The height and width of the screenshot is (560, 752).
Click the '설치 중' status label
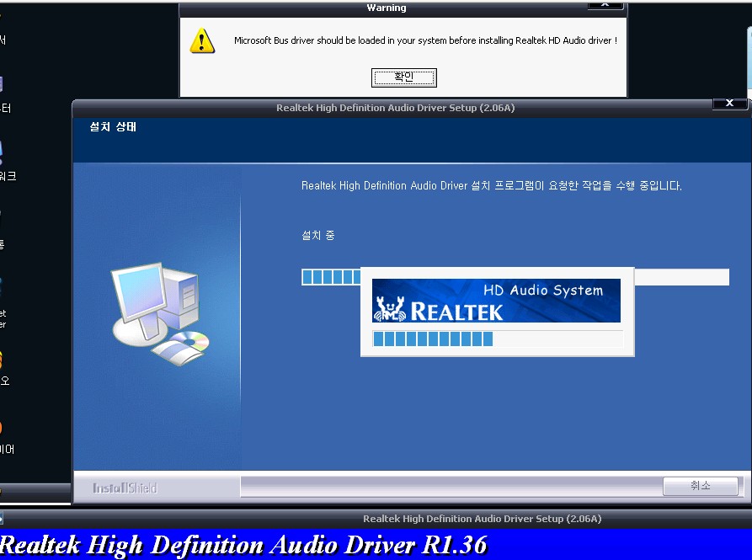tap(318, 236)
